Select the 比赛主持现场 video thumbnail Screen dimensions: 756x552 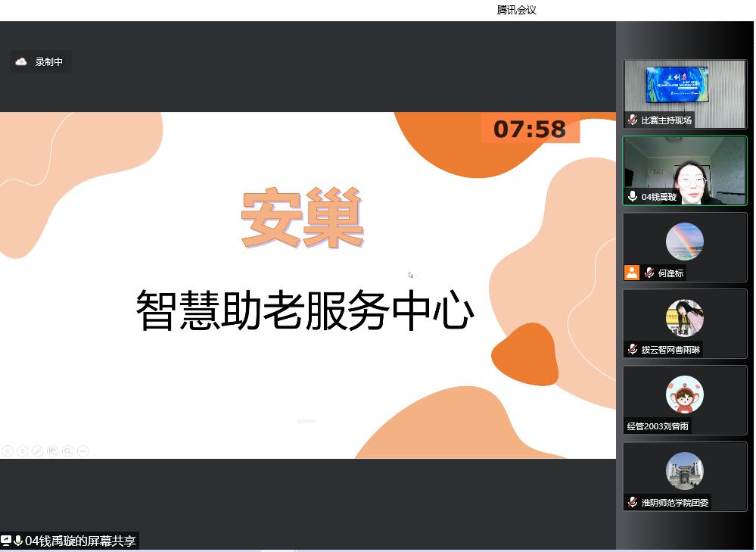pyautogui.click(x=684, y=86)
